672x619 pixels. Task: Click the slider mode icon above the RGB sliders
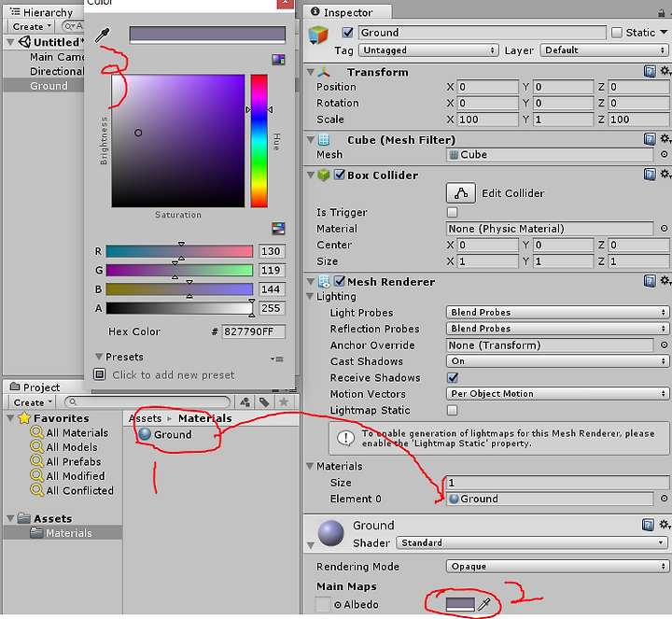tap(278, 228)
